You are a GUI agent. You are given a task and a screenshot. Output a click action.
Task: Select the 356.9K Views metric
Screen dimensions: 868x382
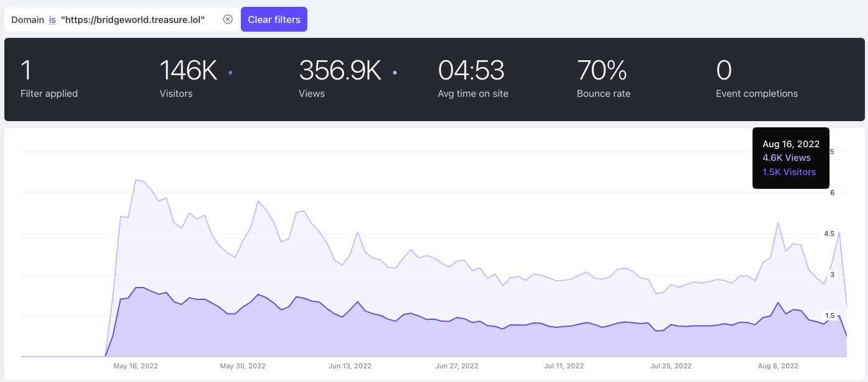[x=340, y=78]
